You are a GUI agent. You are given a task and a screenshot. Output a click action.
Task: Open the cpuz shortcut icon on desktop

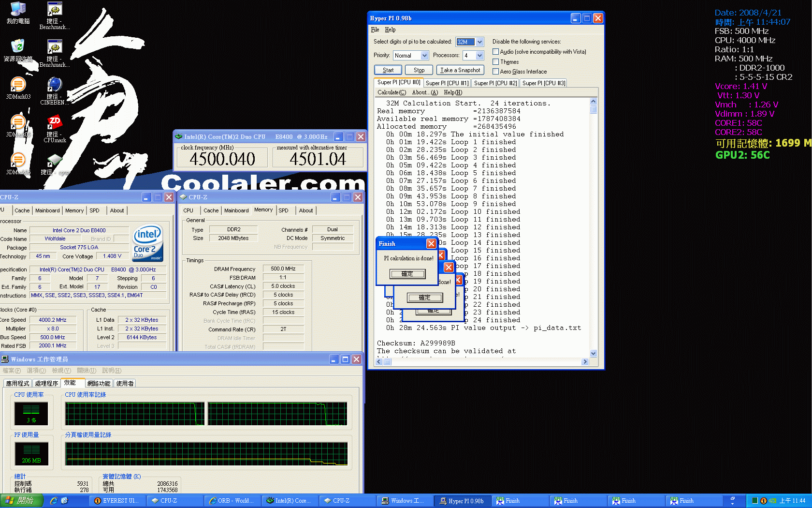click(55, 164)
